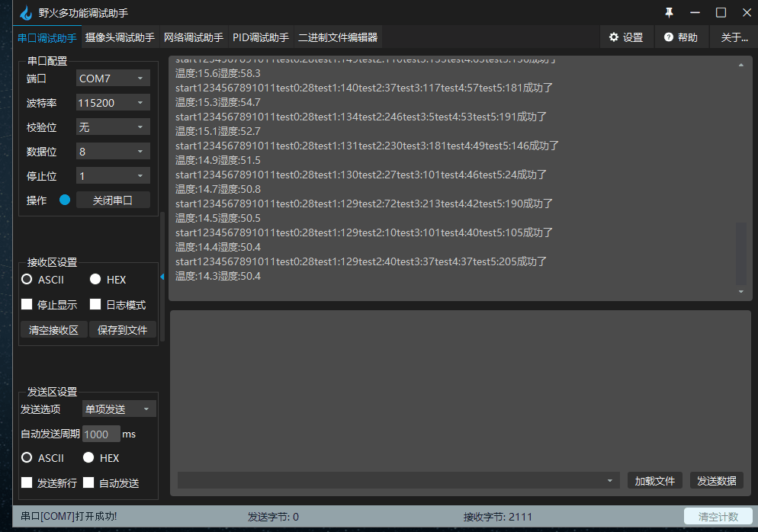Image resolution: width=758 pixels, height=532 pixels.
Task: Click the 发送字节: 0 status text
Action: coord(273,517)
